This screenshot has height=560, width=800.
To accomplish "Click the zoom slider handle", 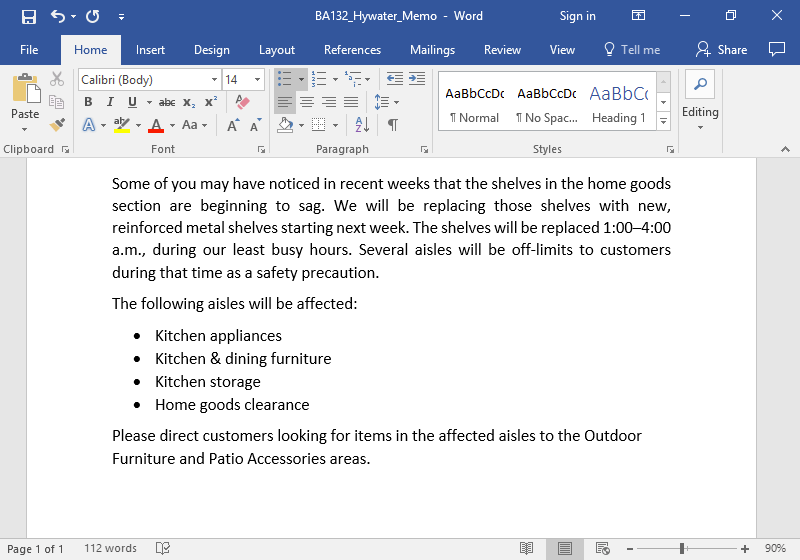I will coord(682,548).
